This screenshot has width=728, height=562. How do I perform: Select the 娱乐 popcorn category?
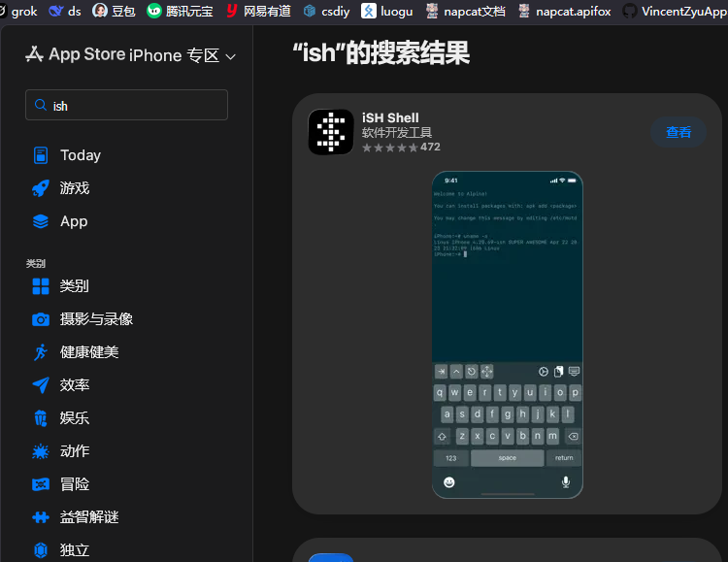click(61, 418)
